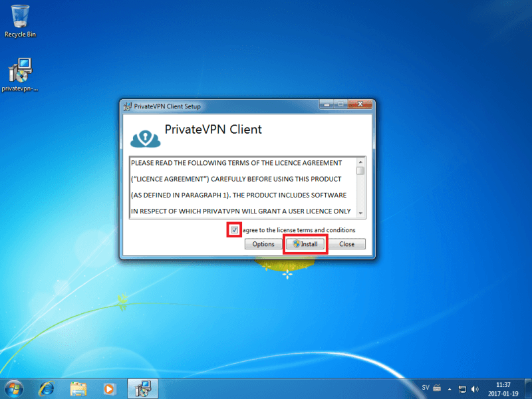Click the installer icon in the taskbar
The height and width of the screenshot is (399, 532).
coord(142,388)
